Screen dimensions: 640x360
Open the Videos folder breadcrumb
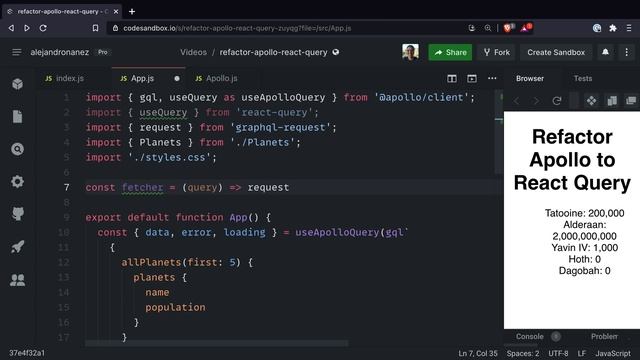click(x=193, y=52)
